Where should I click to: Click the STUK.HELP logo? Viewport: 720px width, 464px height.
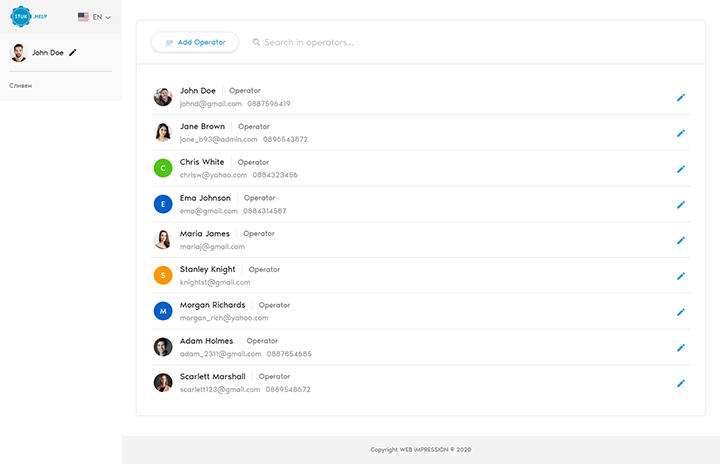point(29,17)
